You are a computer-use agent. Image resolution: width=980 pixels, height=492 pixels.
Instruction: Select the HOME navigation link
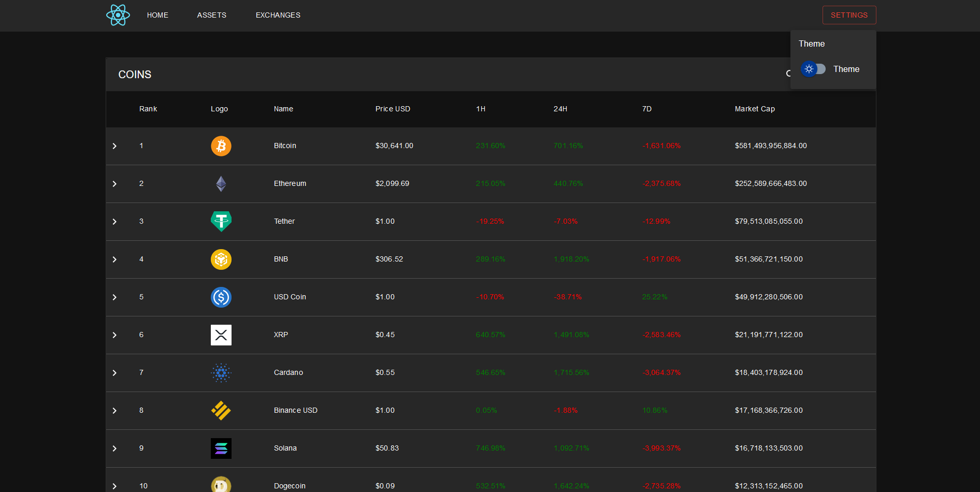(x=157, y=15)
